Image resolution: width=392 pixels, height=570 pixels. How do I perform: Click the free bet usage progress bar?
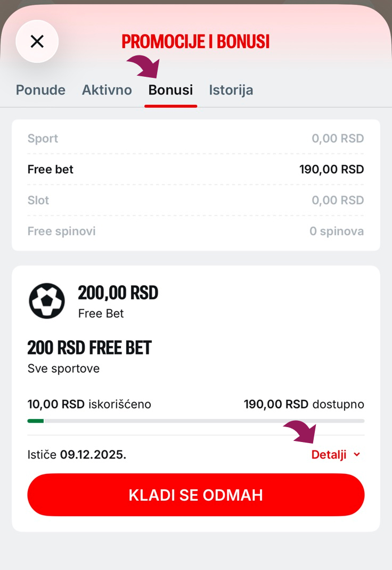click(195, 421)
